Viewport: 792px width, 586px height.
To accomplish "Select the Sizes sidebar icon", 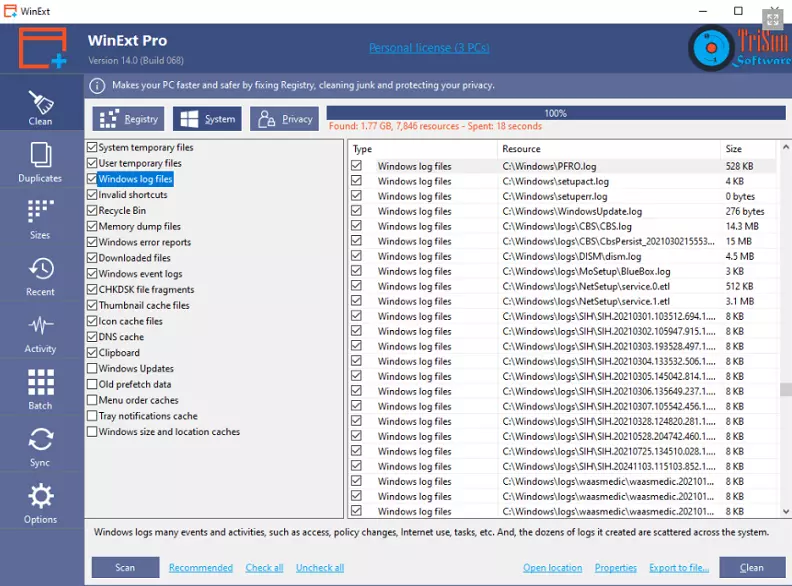I will point(40,219).
